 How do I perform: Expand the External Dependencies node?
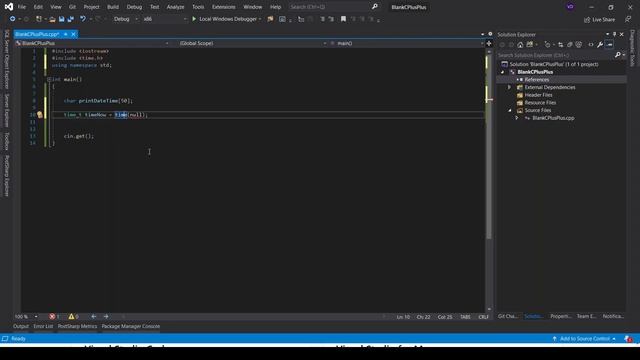point(509,87)
